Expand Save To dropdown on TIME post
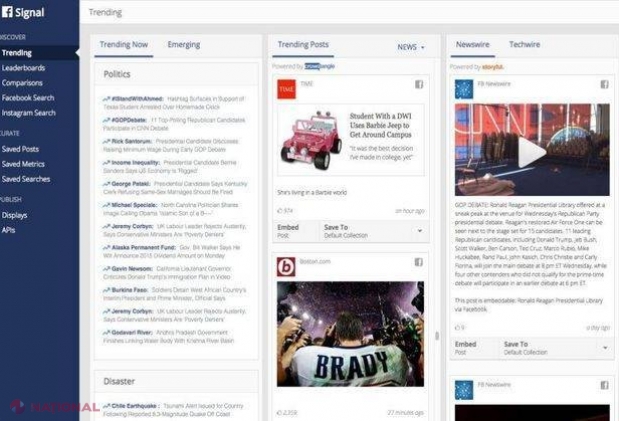The width and height of the screenshot is (619, 421). click(x=420, y=231)
